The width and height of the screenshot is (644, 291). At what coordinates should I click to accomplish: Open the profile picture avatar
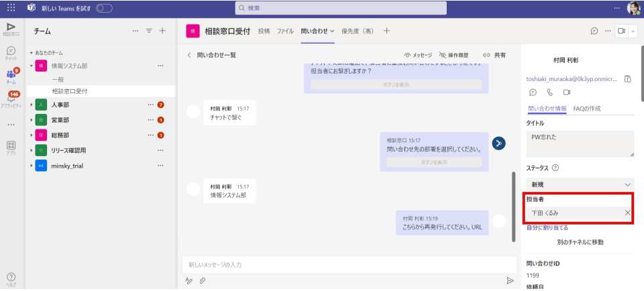click(633, 8)
